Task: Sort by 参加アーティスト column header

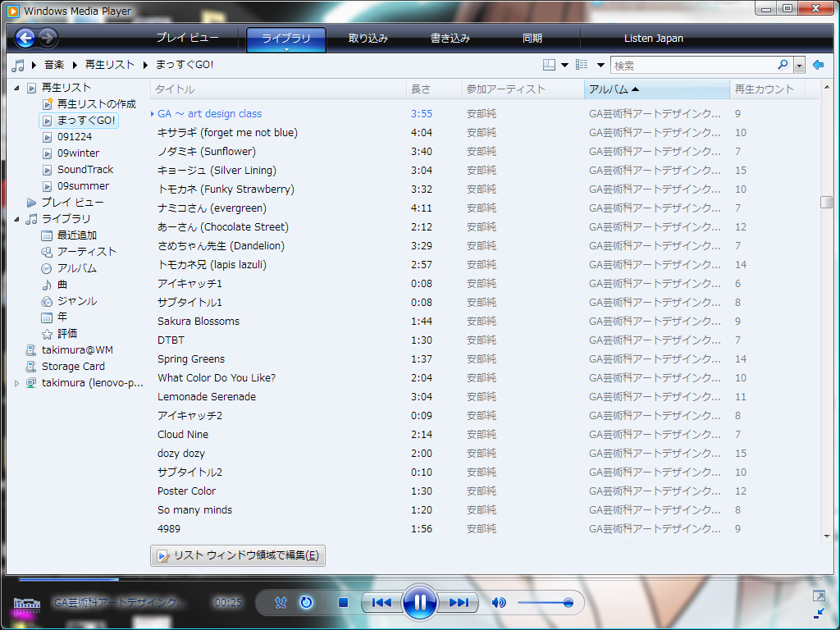Action: click(523, 89)
